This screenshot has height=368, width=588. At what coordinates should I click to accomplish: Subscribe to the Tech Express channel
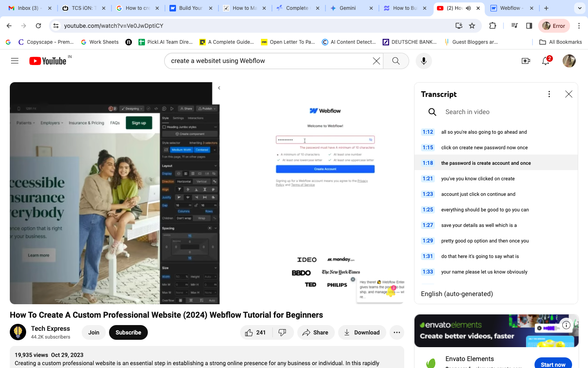128,332
